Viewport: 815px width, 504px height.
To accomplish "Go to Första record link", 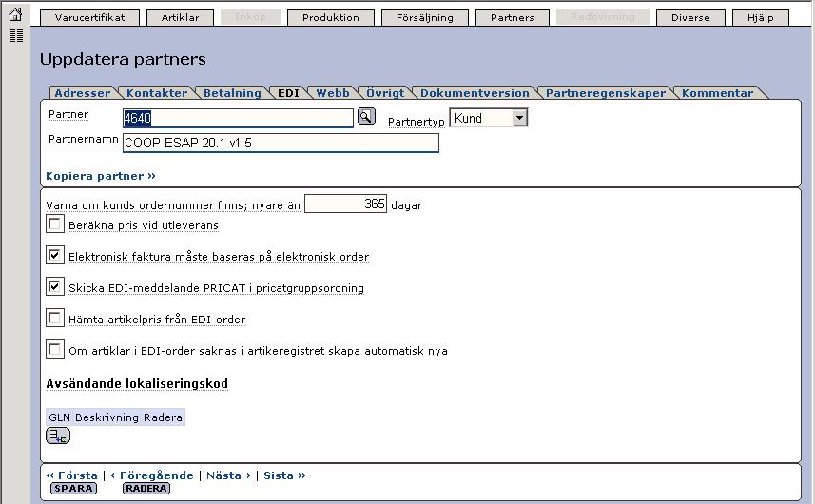I will (71, 475).
